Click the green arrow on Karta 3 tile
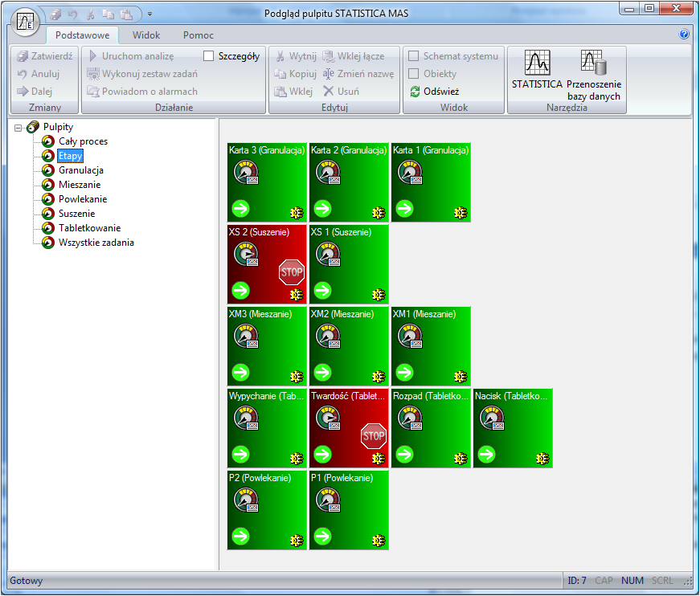Screen dimensions: 700x596 click(x=240, y=208)
